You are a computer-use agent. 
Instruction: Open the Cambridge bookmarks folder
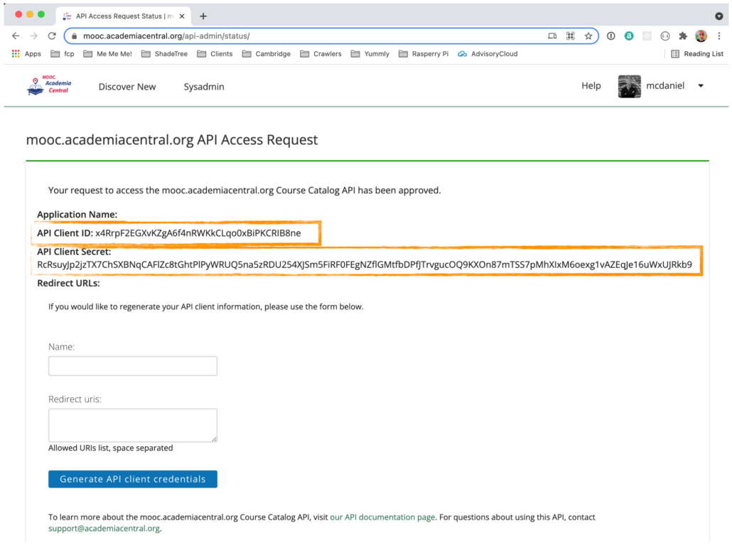[267, 54]
